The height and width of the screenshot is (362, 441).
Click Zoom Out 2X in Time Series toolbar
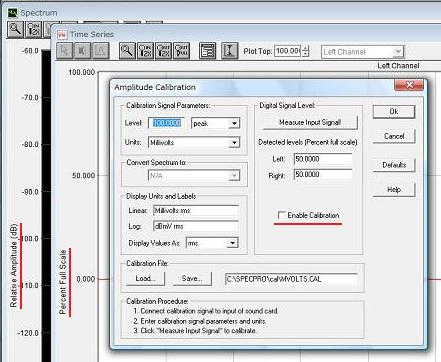[x=163, y=51]
